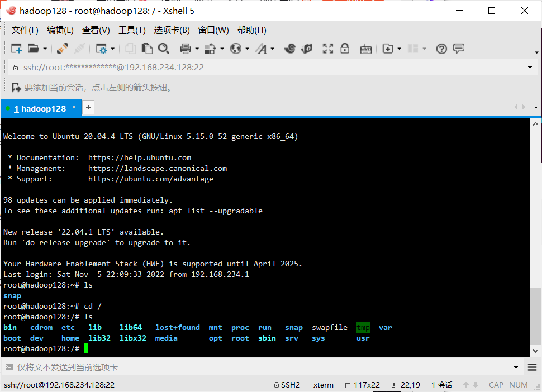The width and height of the screenshot is (542, 392).
Task: Click the greyed reconnect plug icon
Action: click(x=79, y=49)
